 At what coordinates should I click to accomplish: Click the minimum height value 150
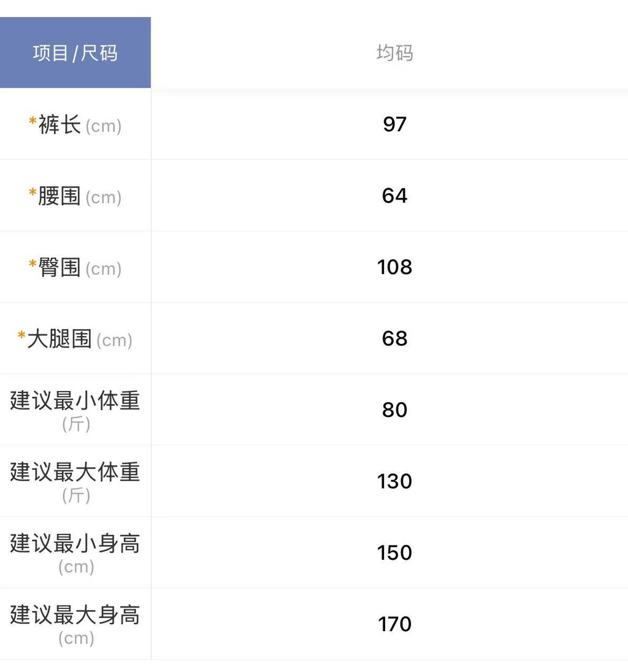(x=394, y=552)
